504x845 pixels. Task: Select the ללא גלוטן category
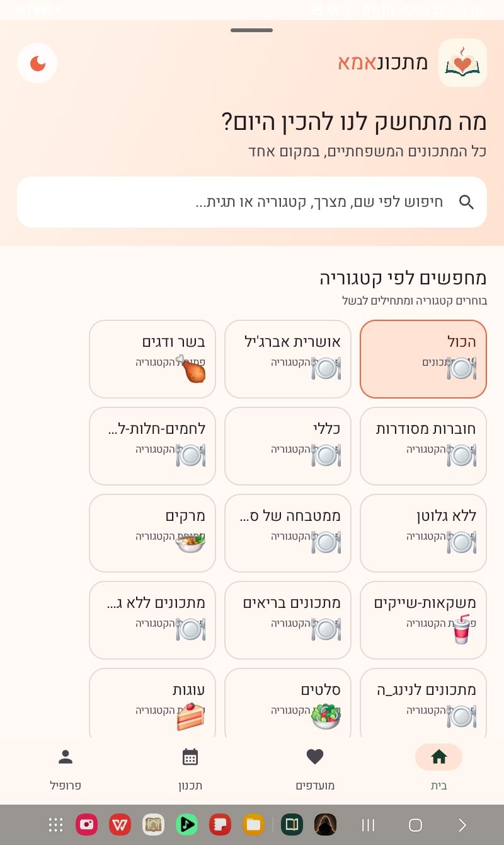[x=423, y=533]
